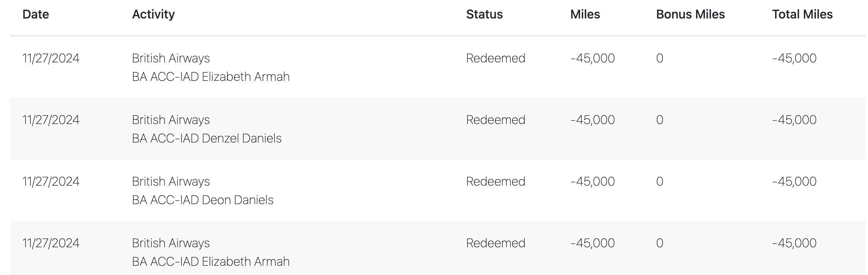The width and height of the screenshot is (868, 275).
Task: Click the date in the first row
Action: tap(51, 58)
